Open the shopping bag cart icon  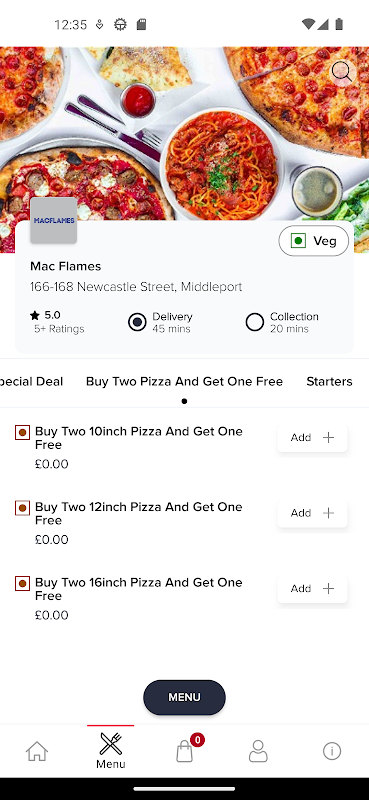[x=185, y=751]
